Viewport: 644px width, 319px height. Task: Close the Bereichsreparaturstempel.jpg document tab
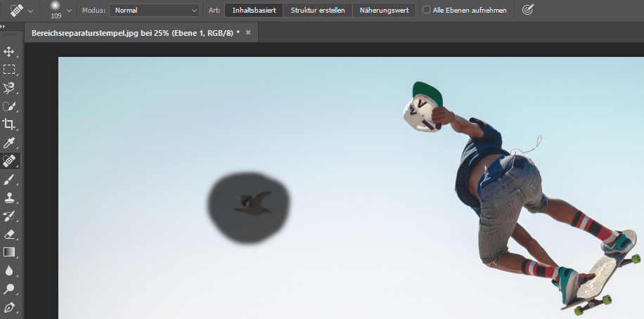[248, 32]
